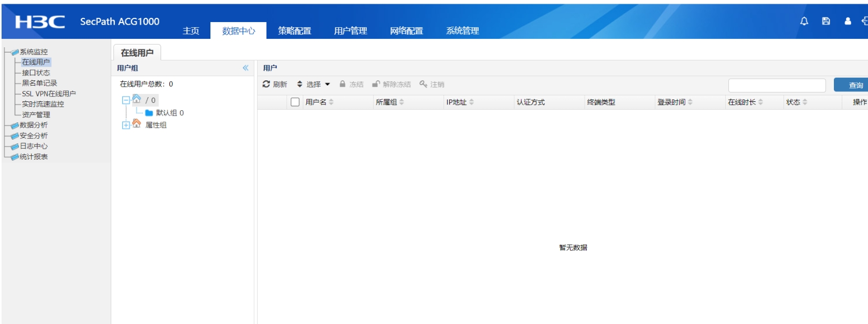Click the 在线用户总数: 0 text
Viewport: 868px width, 324px height.
[146, 84]
